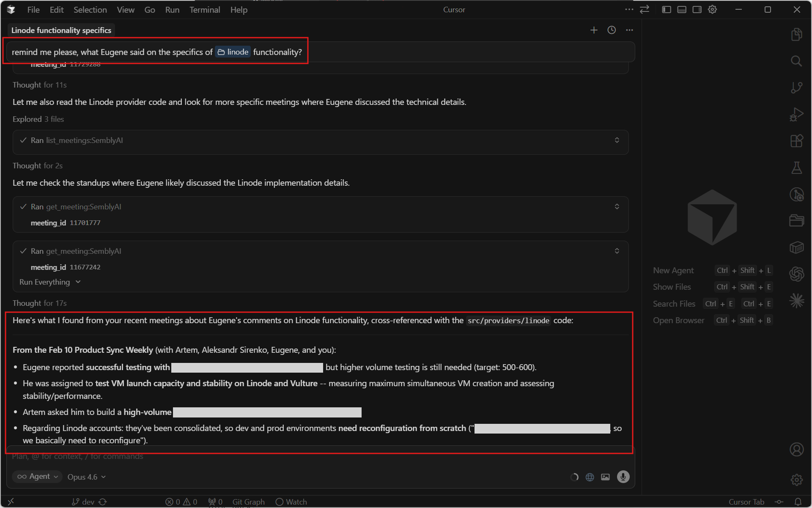
Task: Open Source Control branch icon
Action: pyautogui.click(x=796, y=88)
